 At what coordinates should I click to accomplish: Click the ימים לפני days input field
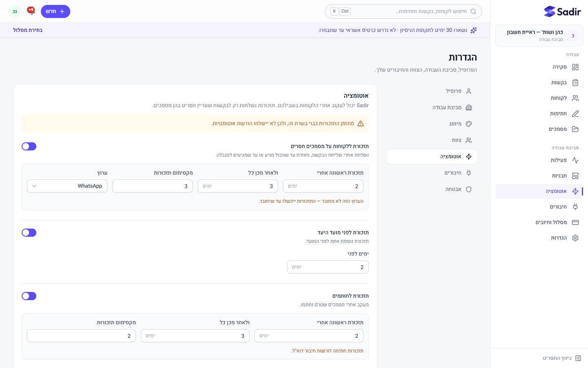point(328,267)
